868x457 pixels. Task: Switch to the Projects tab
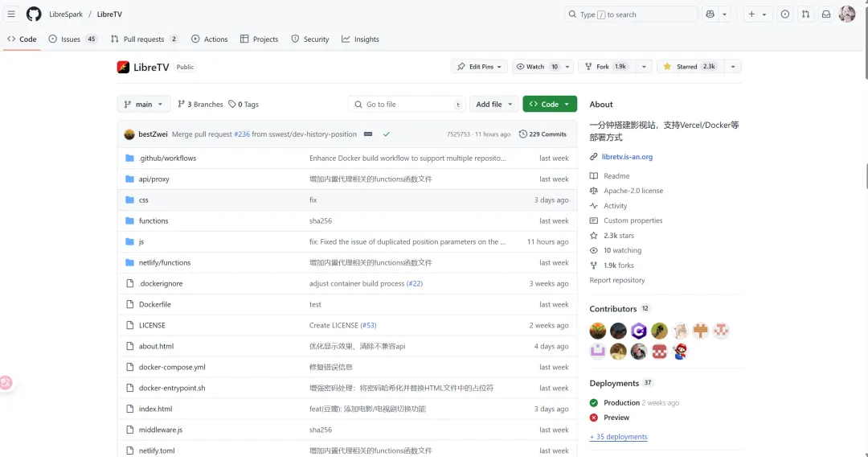[x=259, y=39]
